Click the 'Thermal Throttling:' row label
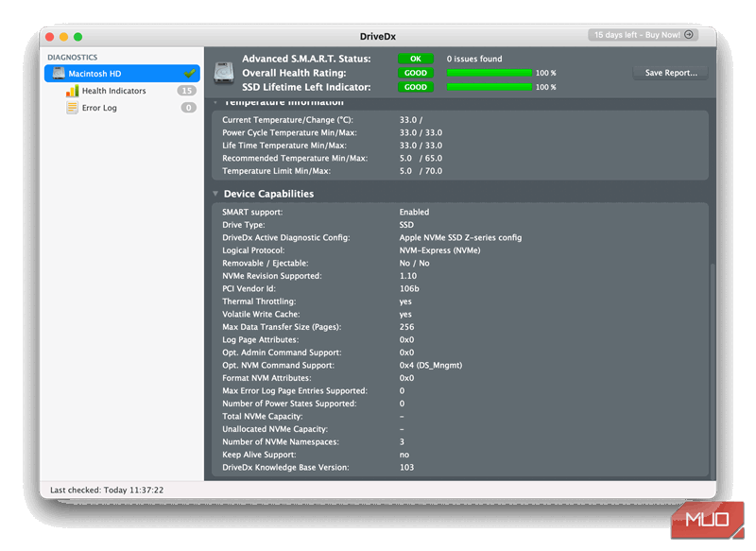 pos(259,301)
